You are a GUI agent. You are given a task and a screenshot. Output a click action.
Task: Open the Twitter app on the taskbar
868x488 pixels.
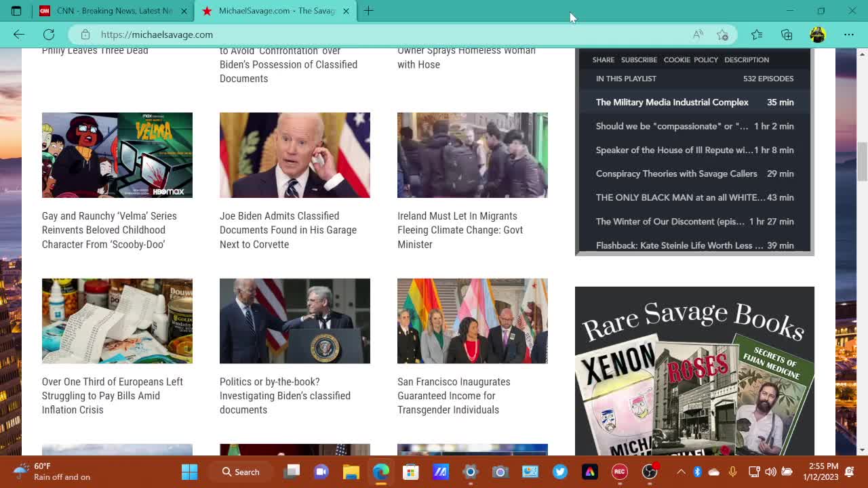click(x=560, y=472)
